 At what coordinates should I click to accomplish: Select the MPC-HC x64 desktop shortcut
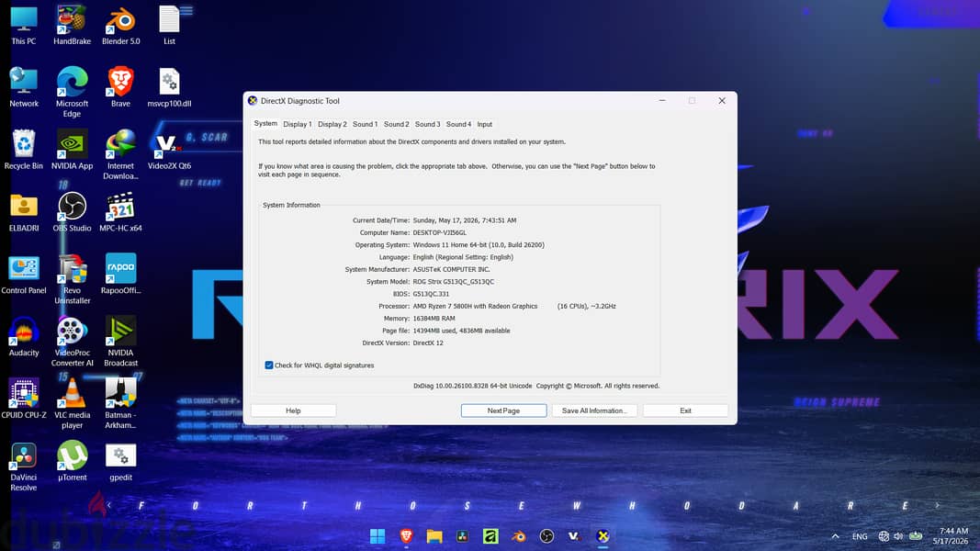[120, 212]
